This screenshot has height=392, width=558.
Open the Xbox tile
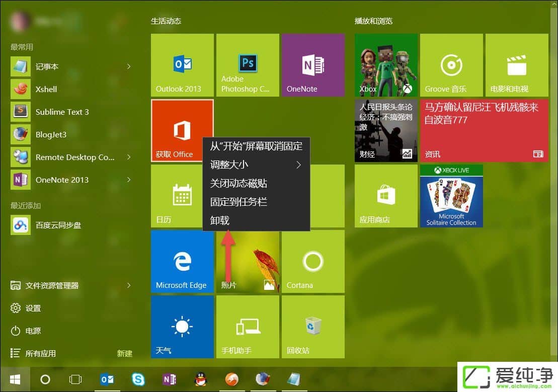[386, 64]
